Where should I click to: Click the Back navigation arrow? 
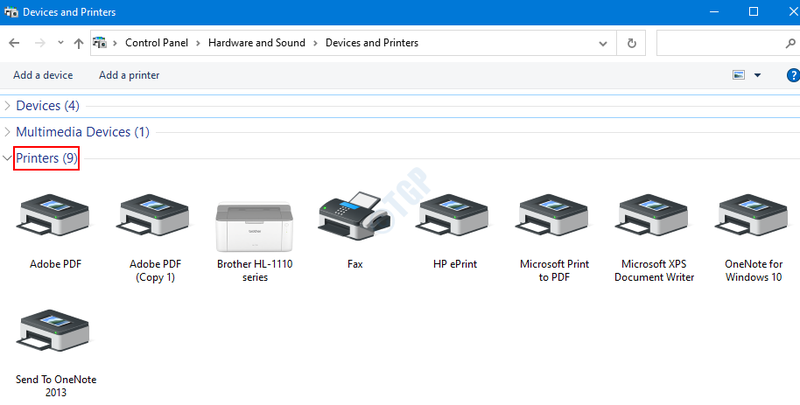(x=14, y=43)
